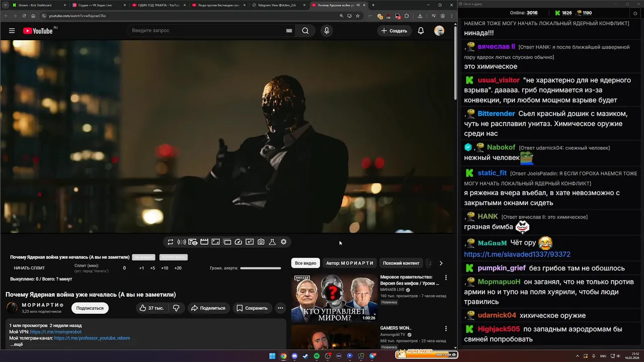Image resolution: width=644 pixels, height=362 pixels.
Task: Click the Chrome address bar URL
Action: [x=77, y=16]
